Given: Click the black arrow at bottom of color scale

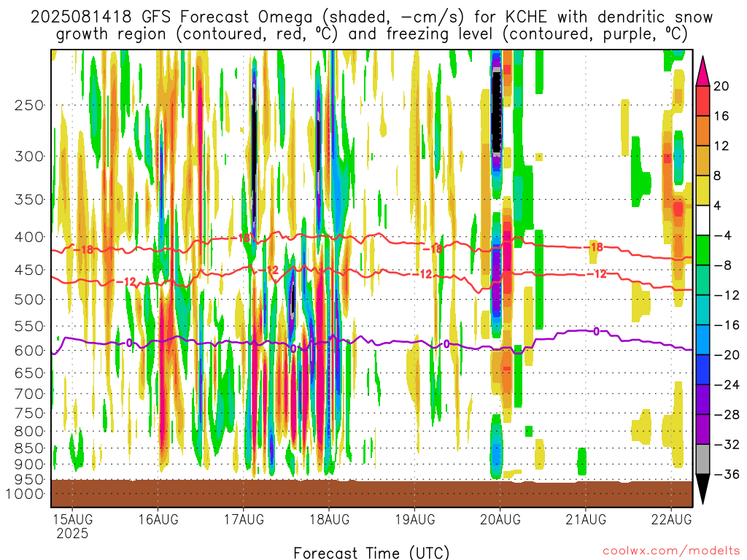Looking at the screenshot, I should [x=703, y=489].
